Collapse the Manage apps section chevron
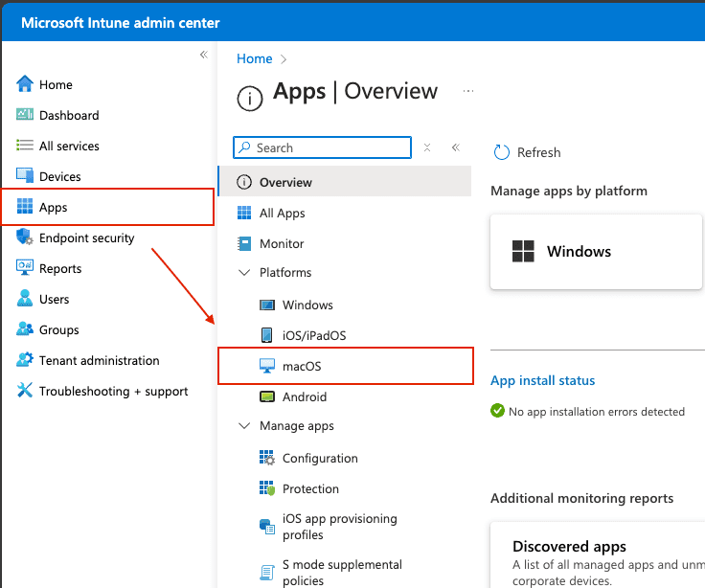The image size is (705, 588). [x=243, y=426]
